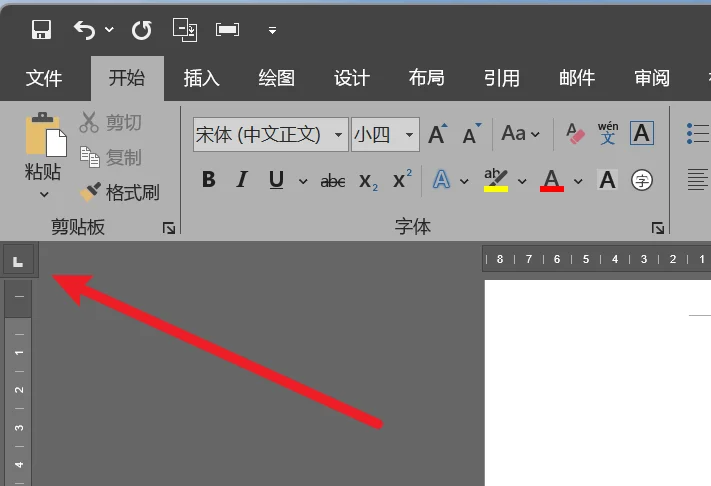Screen dimensions: 711x486
Task: Click the 粘贴 clipboard icon
Action: pyautogui.click(x=46, y=135)
